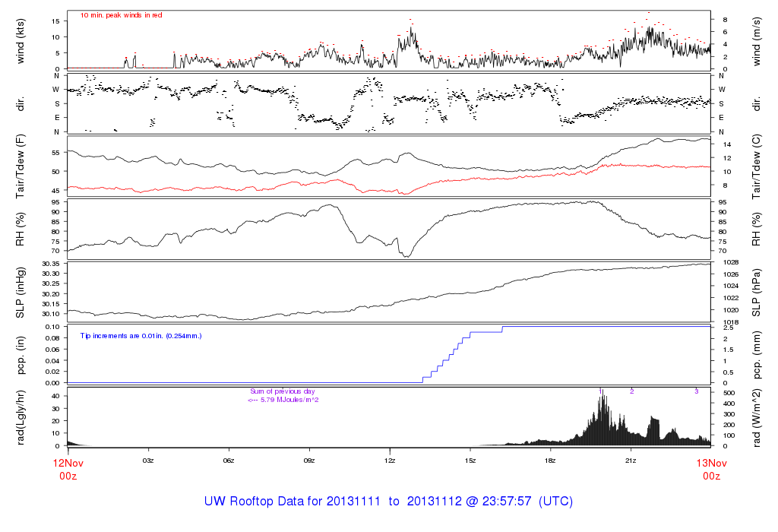Click the '15z' time axis tick label
778x532 pixels.
pyautogui.click(x=470, y=461)
